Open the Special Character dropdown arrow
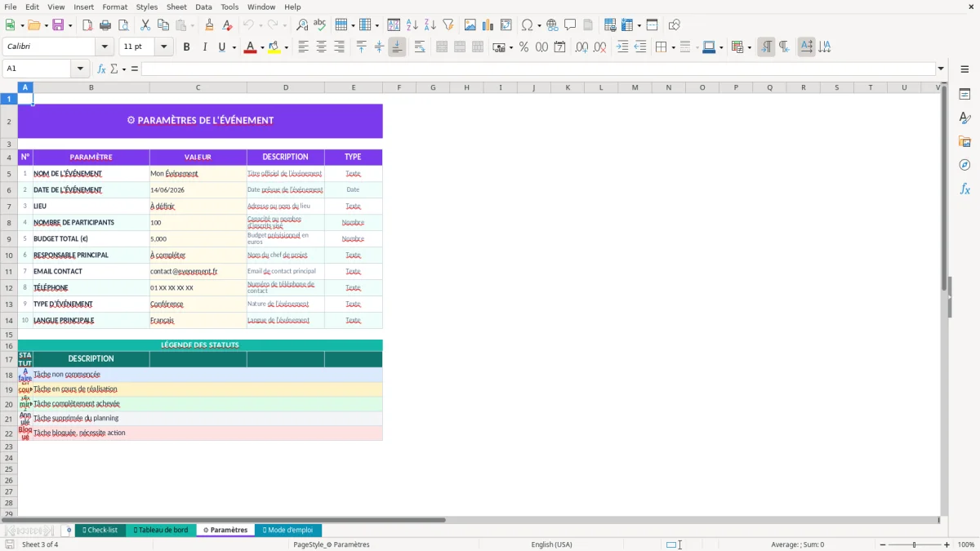 pyautogui.click(x=540, y=25)
